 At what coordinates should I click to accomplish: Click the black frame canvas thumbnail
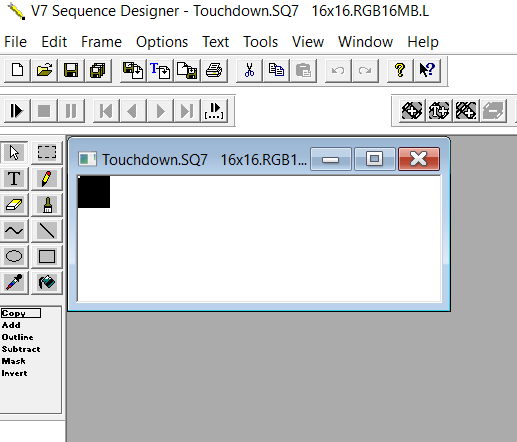[x=94, y=192]
